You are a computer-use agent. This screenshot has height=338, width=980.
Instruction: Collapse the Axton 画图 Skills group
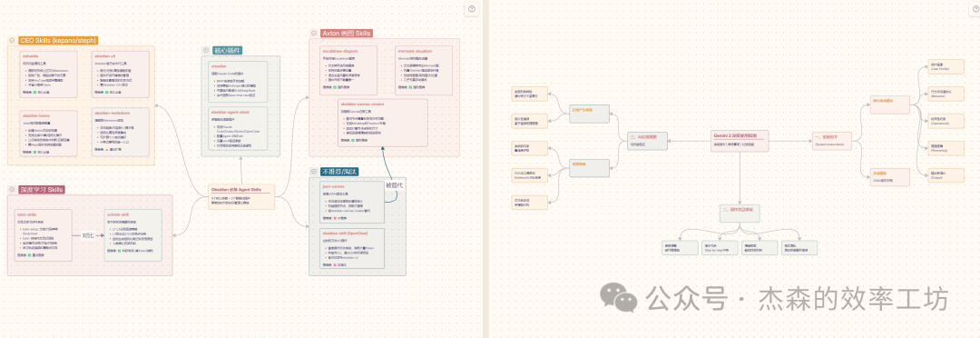314,33
